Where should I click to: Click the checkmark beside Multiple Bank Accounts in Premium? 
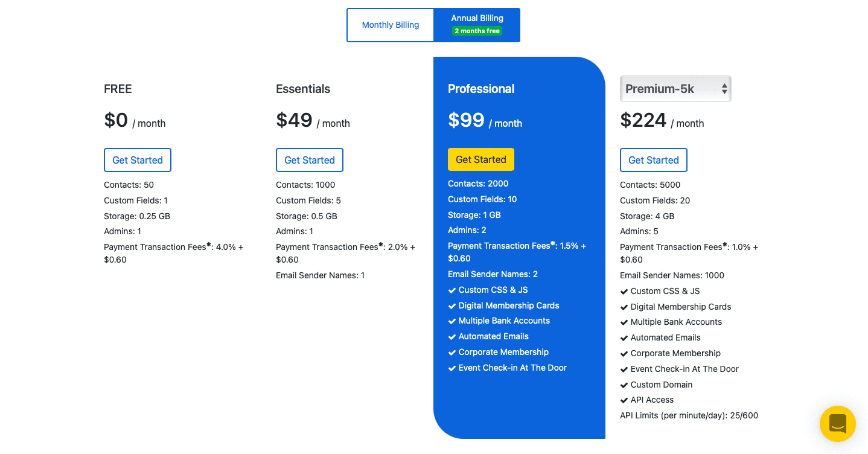tap(624, 322)
